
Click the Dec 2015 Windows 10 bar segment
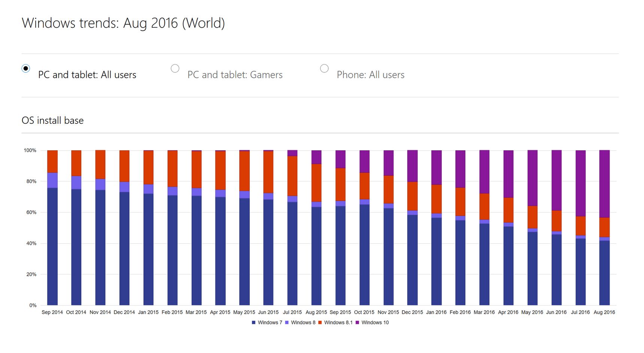click(412, 166)
